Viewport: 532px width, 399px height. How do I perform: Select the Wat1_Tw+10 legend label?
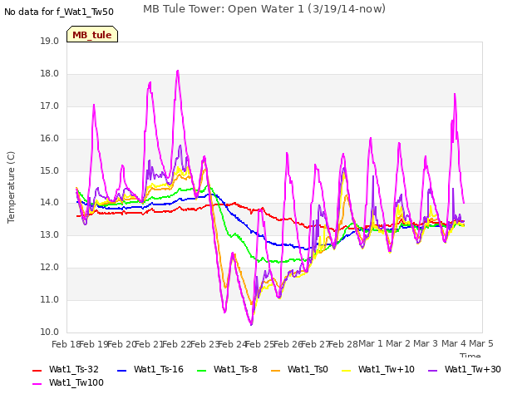[x=386, y=369]
